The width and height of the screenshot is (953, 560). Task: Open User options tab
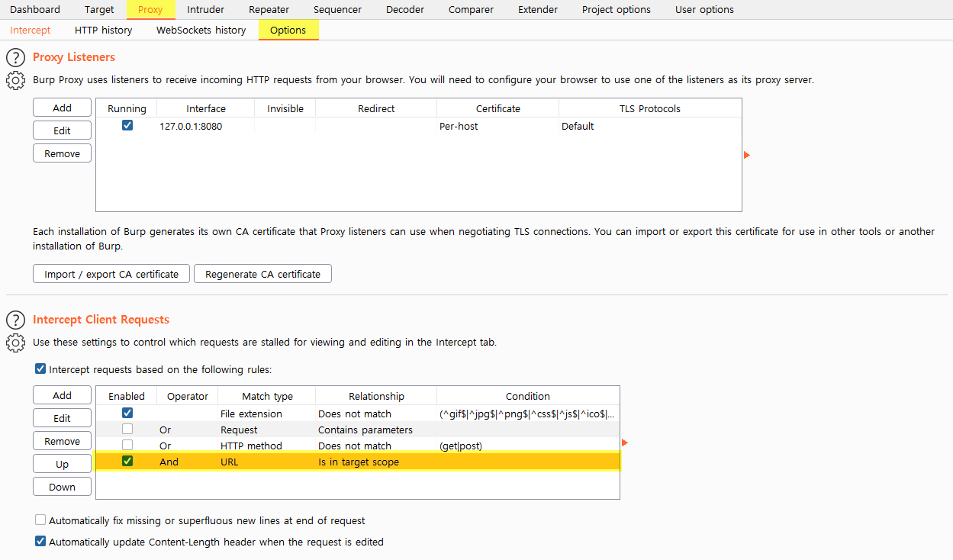pyautogui.click(x=704, y=10)
